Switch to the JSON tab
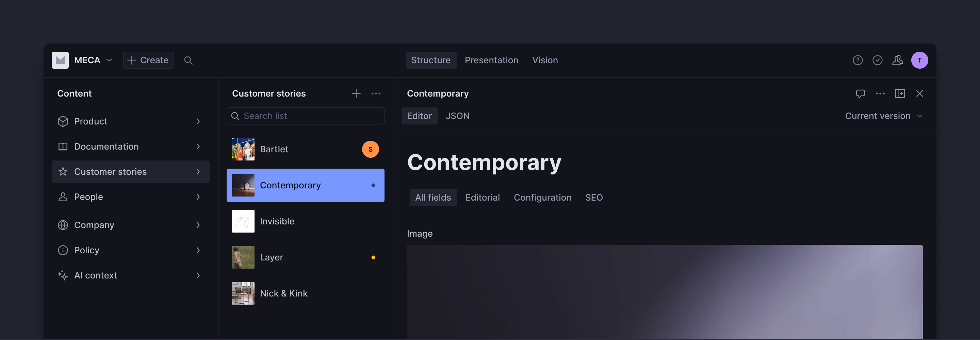 (x=457, y=116)
